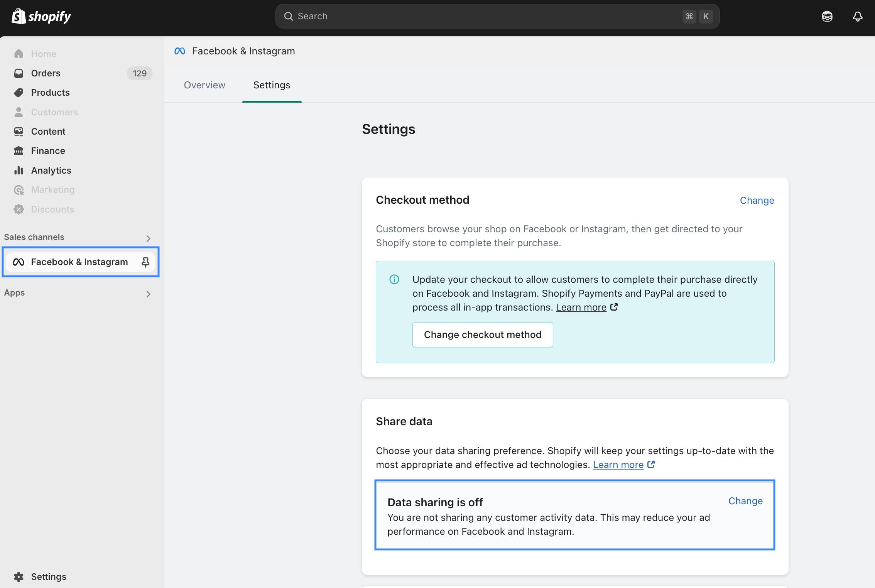Click the Analytics bar chart icon
The height and width of the screenshot is (588, 875).
point(19,170)
